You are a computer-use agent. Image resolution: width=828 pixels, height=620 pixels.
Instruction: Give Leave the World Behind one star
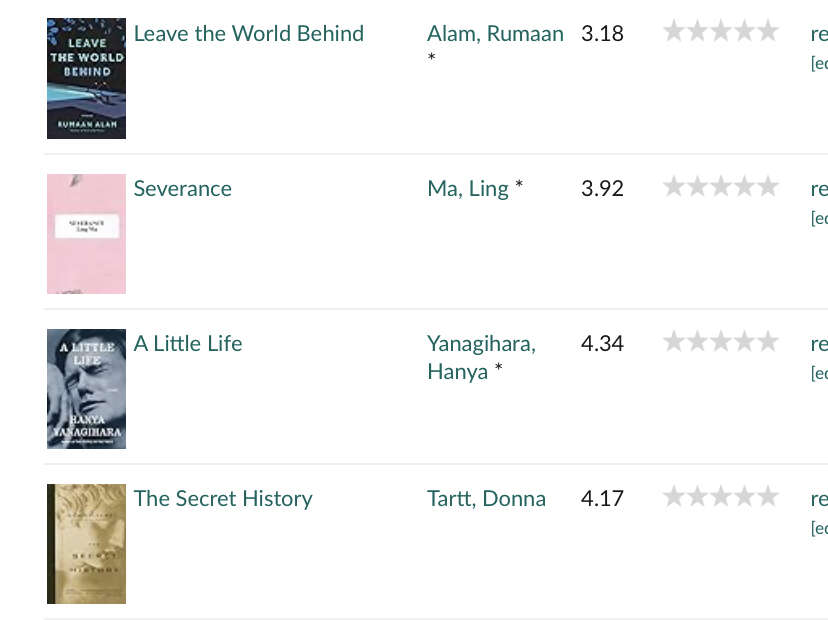[x=674, y=31]
